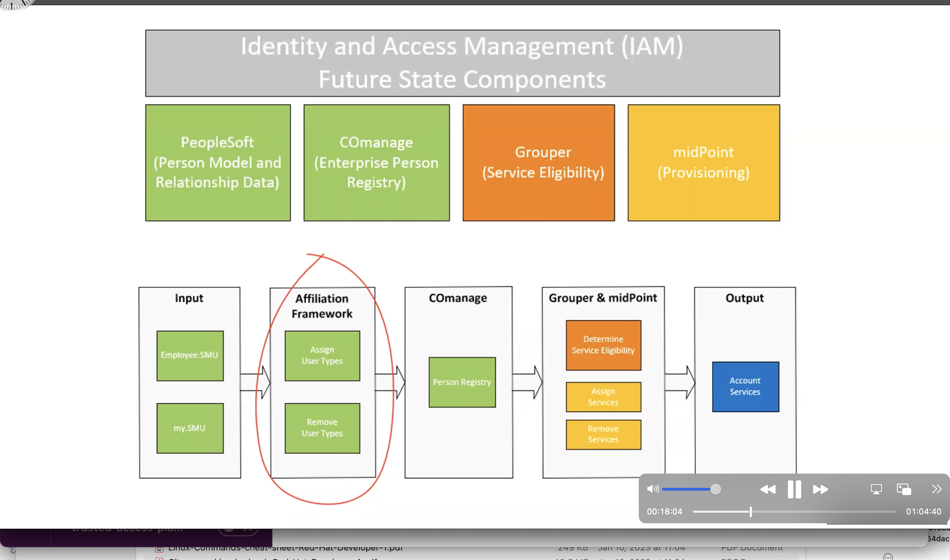The width and height of the screenshot is (950, 560).
Task: Mute audio via speaker icon
Action: pos(652,489)
